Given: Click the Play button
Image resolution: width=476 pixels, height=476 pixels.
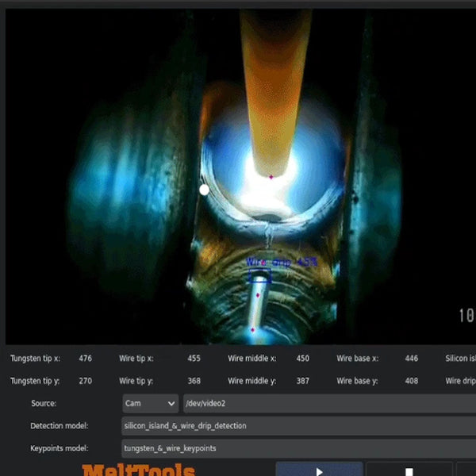Looking at the screenshot, I should pyautogui.click(x=319, y=470).
